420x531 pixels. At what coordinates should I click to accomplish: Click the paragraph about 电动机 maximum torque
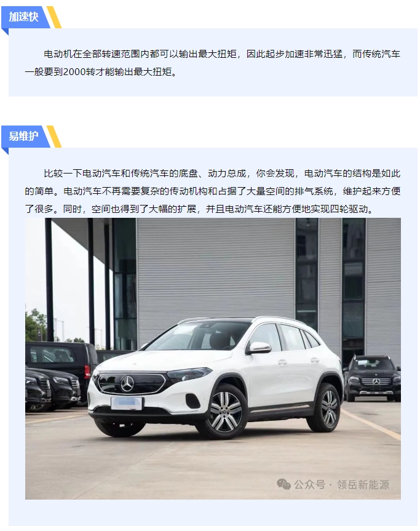click(x=213, y=63)
